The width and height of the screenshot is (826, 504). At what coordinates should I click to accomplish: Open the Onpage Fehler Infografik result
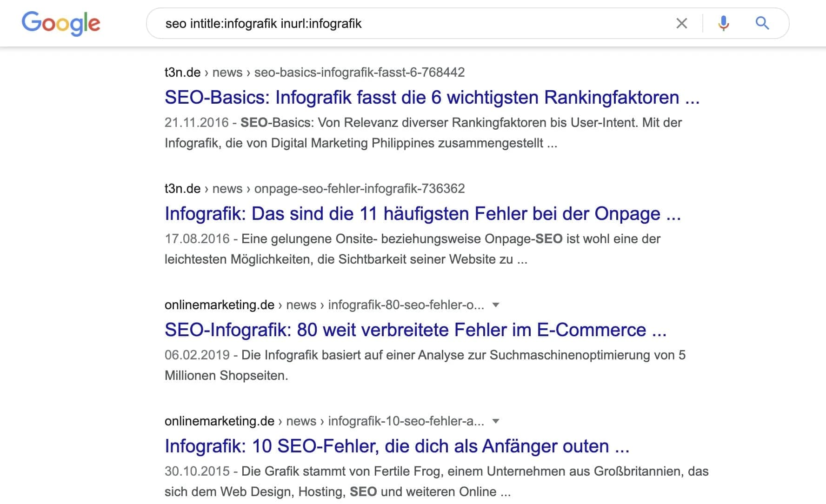coord(422,214)
